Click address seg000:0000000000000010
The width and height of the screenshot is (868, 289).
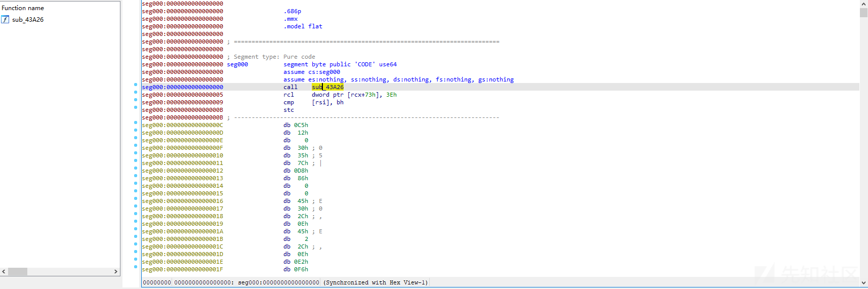point(182,155)
